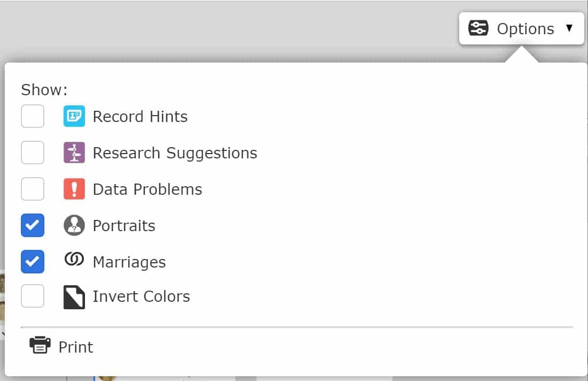
Task: Click the Invert Colors label text
Action: coord(141,296)
